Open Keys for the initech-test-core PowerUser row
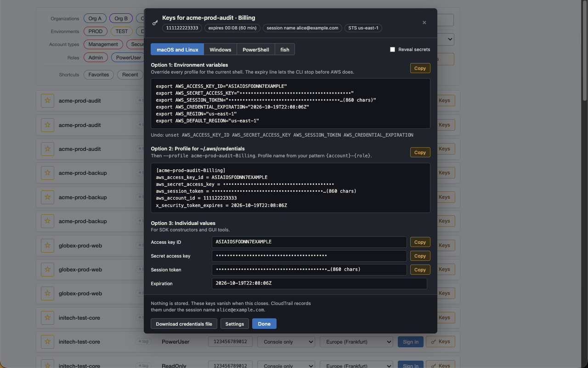 click(x=441, y=342)
